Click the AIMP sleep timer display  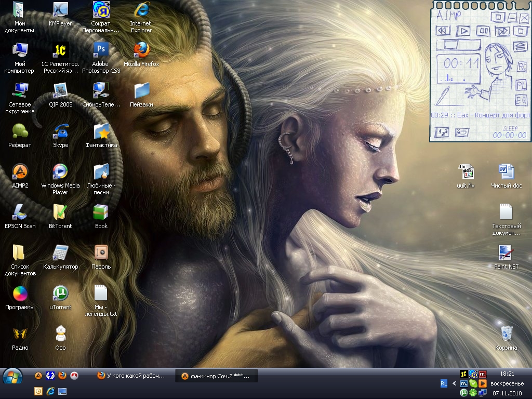pos(509,135)
